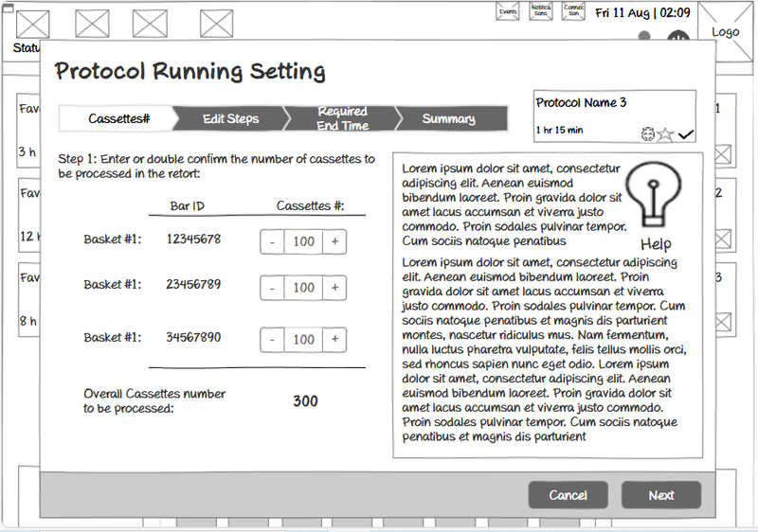This screenshot has width=758, height=532.
Task: Click the date and time Fri 11 Aug
Action: point(642,12)
